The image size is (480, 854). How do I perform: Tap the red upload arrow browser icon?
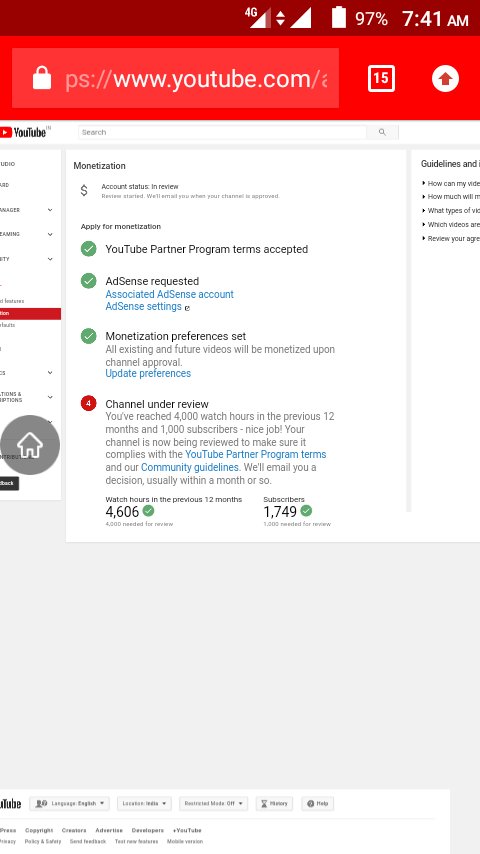445,79
